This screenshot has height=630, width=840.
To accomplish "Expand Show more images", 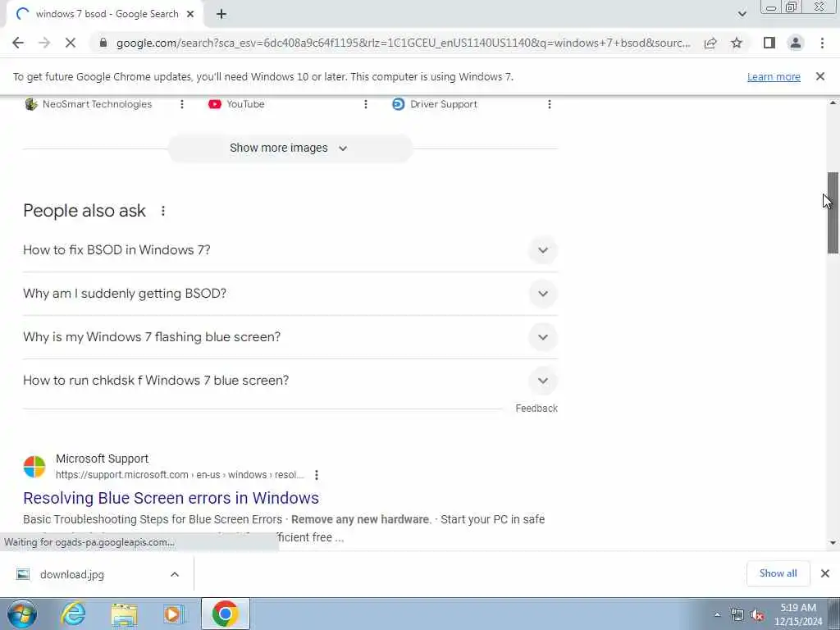I will [x=290, y=148].
